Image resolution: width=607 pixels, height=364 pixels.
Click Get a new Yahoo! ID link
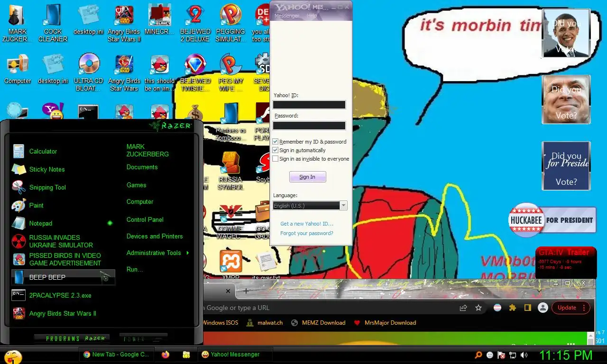(x=306, y=224)
